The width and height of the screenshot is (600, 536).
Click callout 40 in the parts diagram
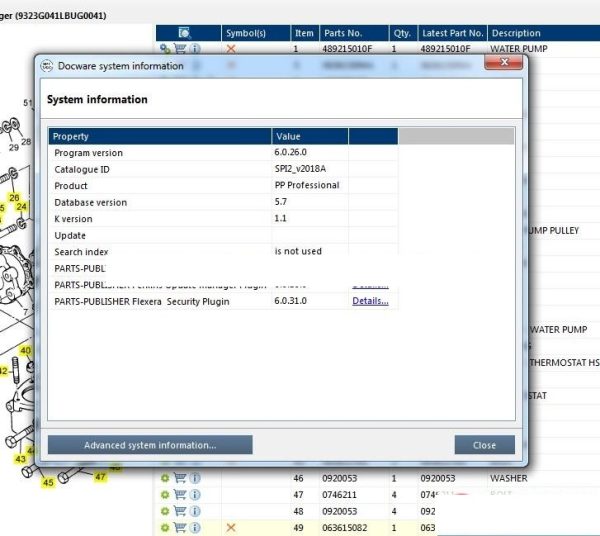(25, 351)
